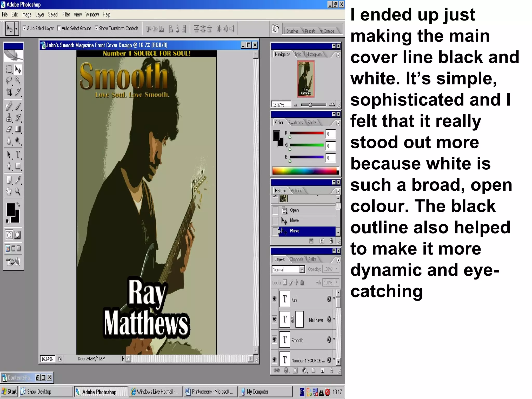Select the History Brush tool

(18, 118)
